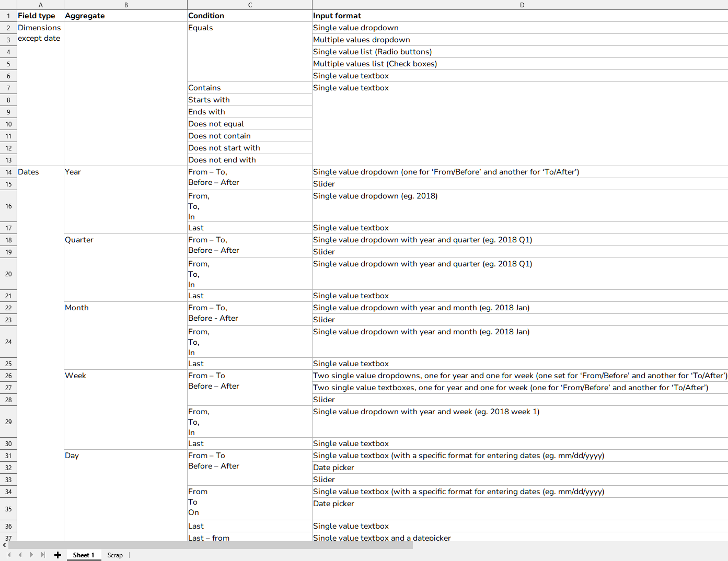Add a new sheet with plus icon
Screen dimensions: 728x561
57,555
